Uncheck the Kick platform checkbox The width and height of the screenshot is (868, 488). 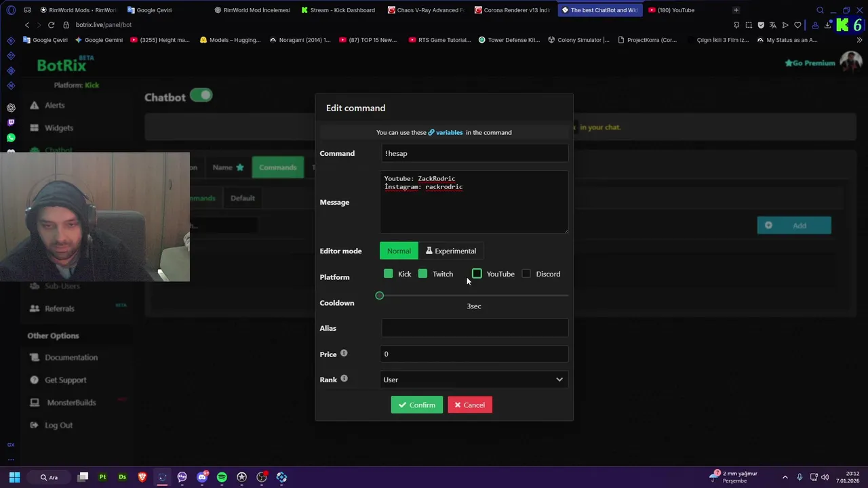tap(388, 274)
